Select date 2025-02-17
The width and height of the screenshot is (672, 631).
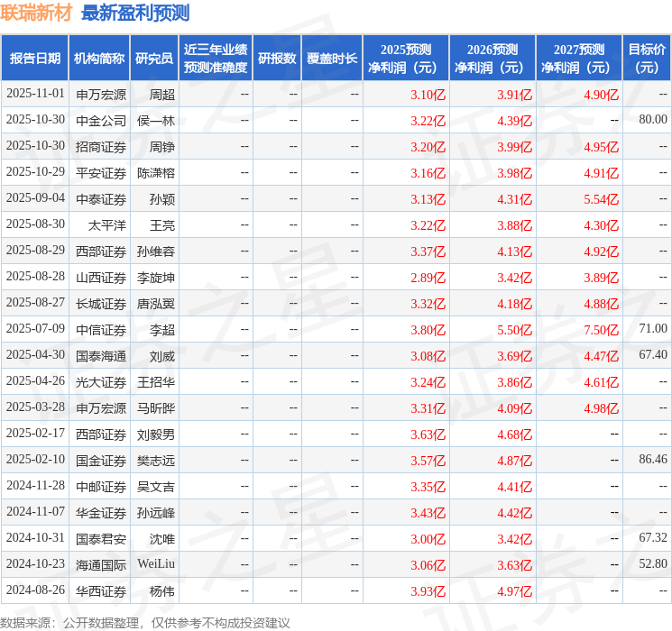point(35,433)
